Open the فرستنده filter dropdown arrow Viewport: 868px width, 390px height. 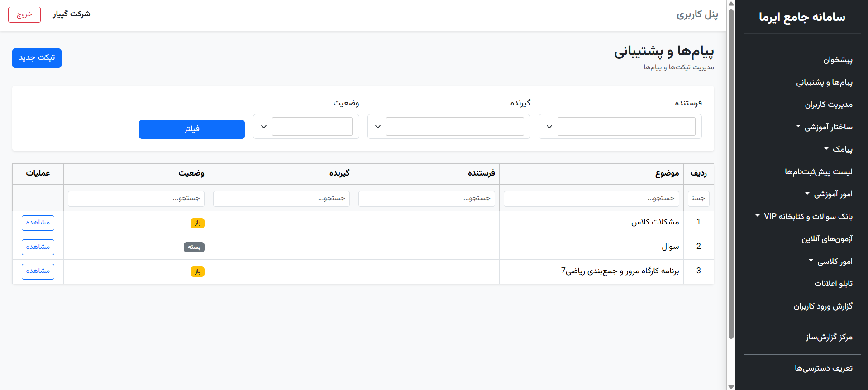(549, 127)
